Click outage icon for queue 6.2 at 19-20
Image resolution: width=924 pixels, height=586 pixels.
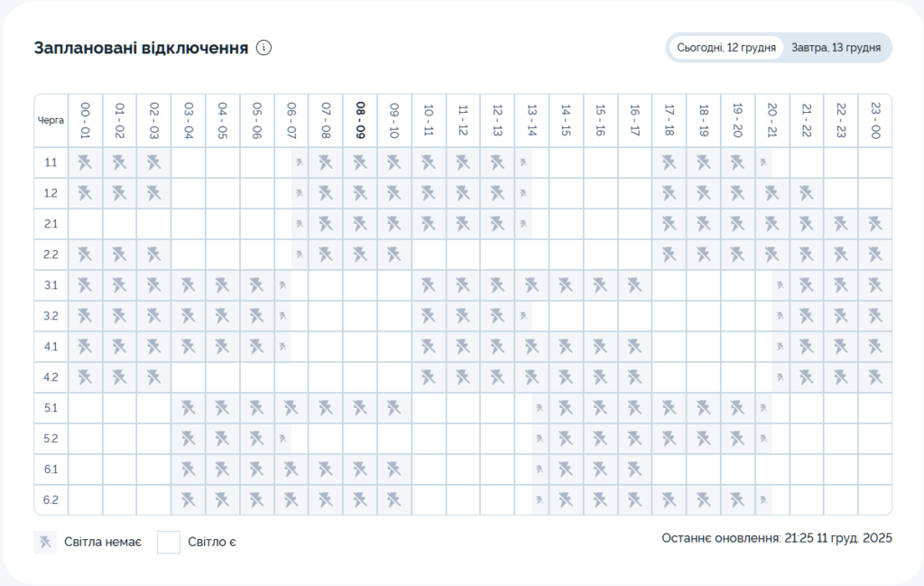tap(737, 499)
